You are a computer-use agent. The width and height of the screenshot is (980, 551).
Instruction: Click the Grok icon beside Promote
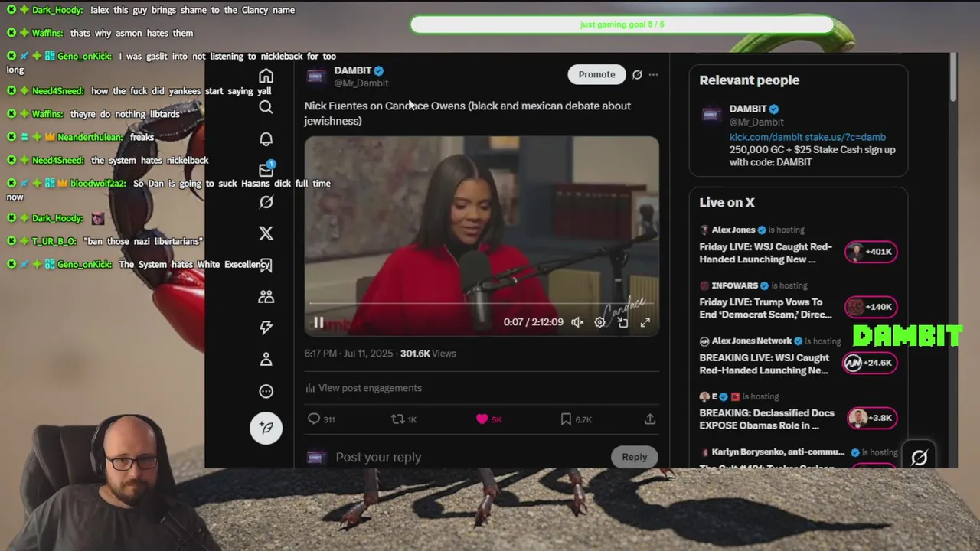tap(637, 74)
